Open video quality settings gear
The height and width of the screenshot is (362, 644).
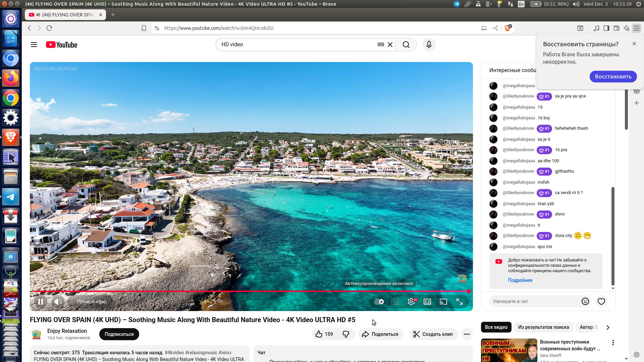coord(411,302)
